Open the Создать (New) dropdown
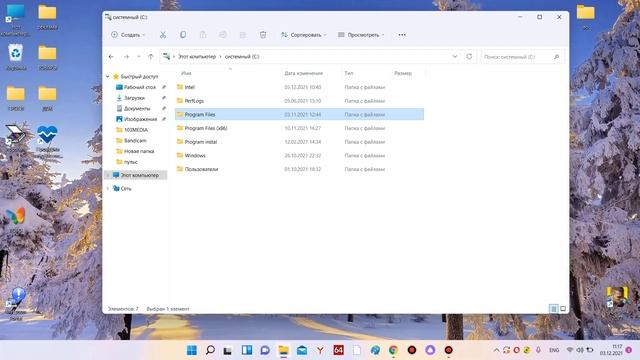The image size is (640, 360). pos(128,35)
